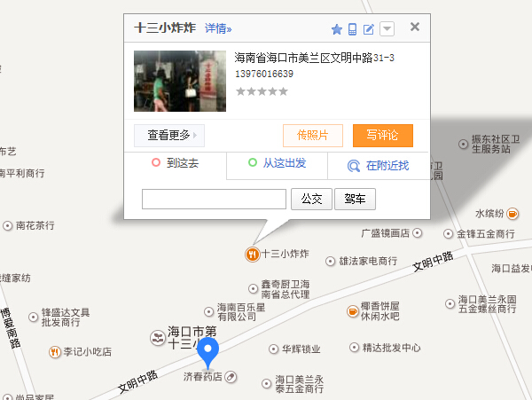
Task: Open the 详情 details link
Action: click(x=218, y=28)
